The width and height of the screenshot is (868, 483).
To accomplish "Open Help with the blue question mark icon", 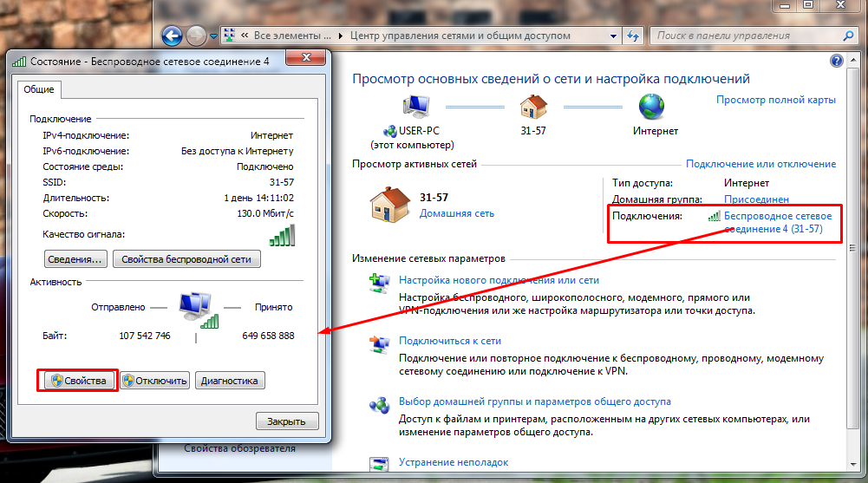I will tap(837, 61).
